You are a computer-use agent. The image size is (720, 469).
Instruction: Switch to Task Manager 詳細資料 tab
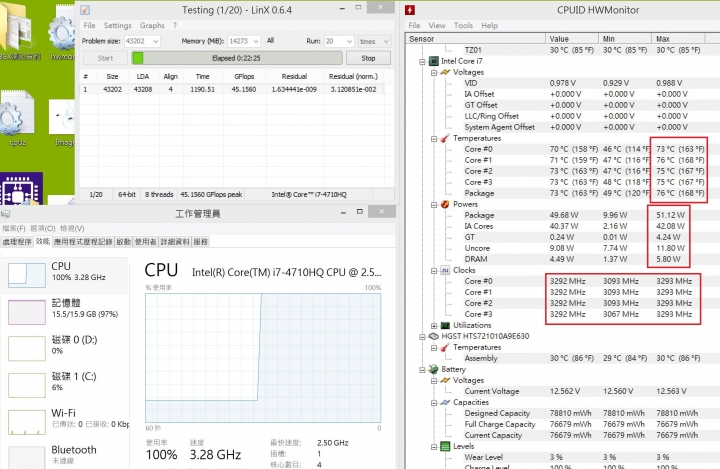[174, 242]
